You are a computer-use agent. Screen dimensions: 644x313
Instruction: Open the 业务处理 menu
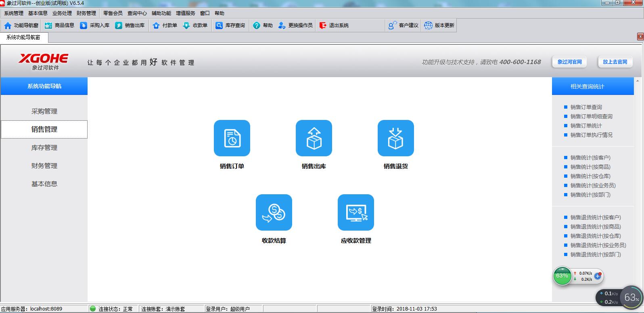tap(62, 13)
